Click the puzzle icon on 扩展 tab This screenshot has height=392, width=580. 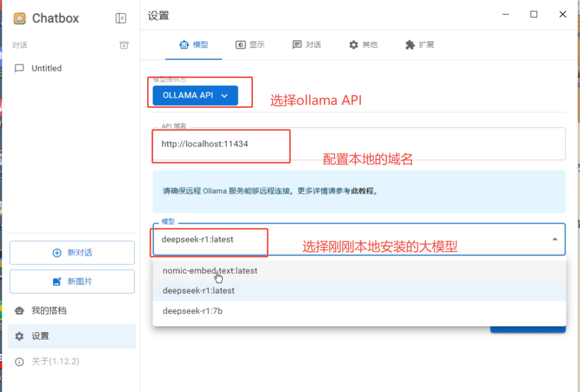pos(410,45)
